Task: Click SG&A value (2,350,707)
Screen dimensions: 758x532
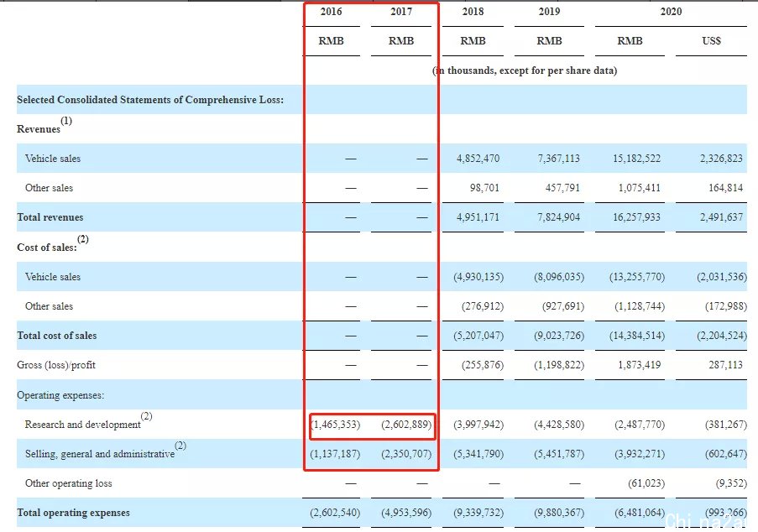Action: tap(406, 454)
